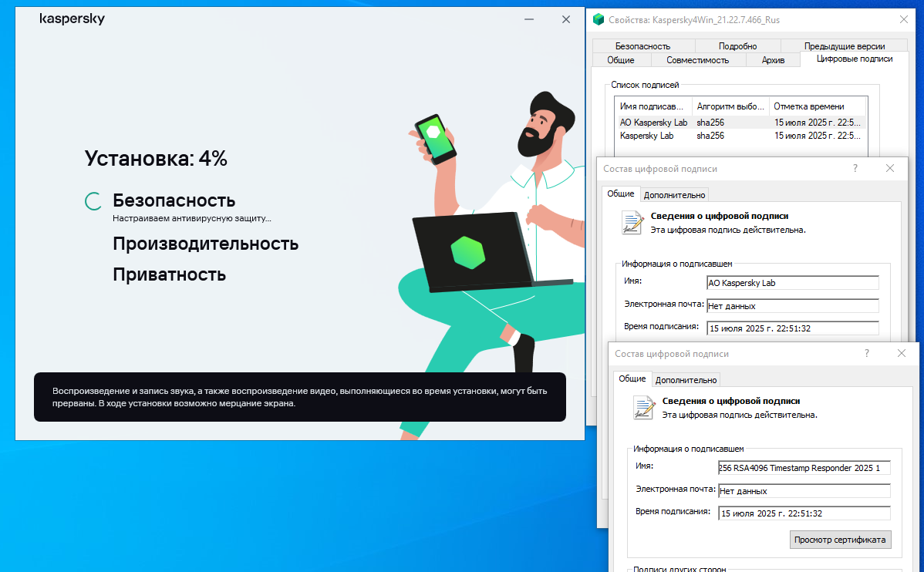Open the Предыдущие версии tab

tap(845, 46)
